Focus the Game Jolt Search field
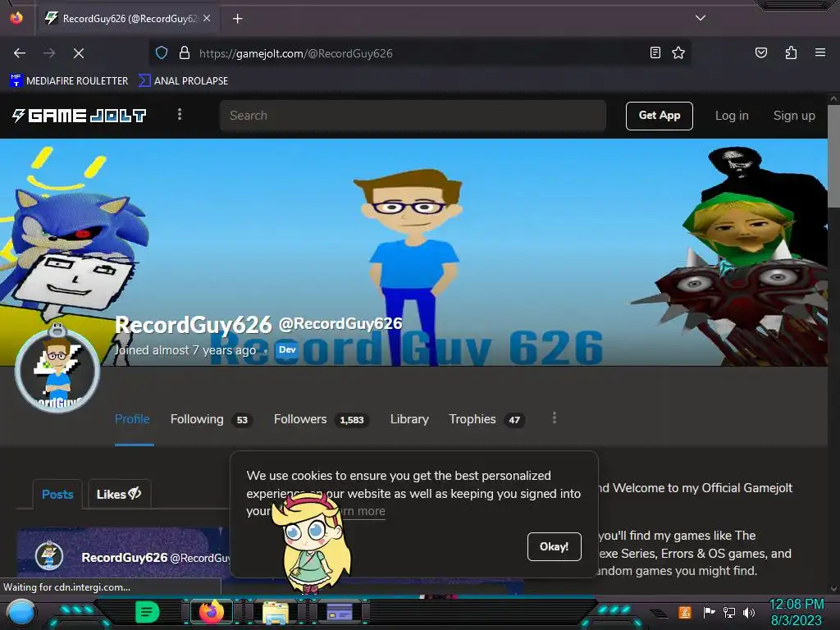The image size is (840, 630). click(413, 116)
